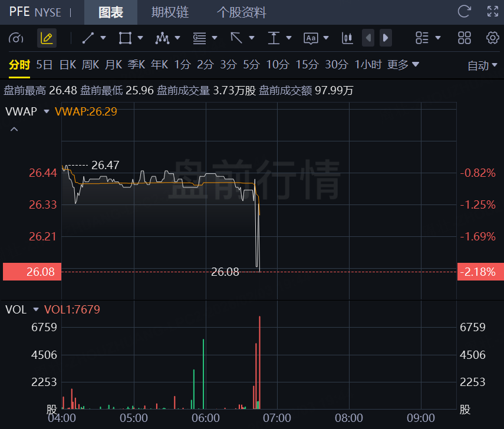Expand Fibonacci tool dropdown arrow

(x=215, y=38)
